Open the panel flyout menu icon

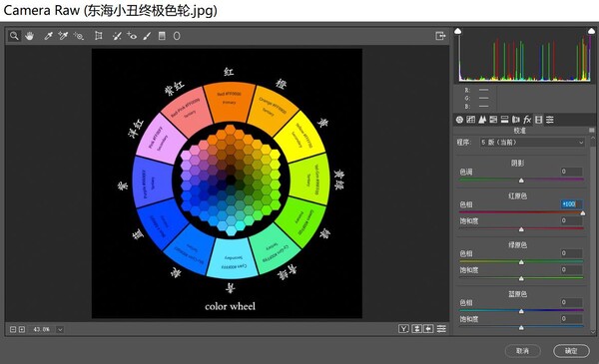click(592, 131)
